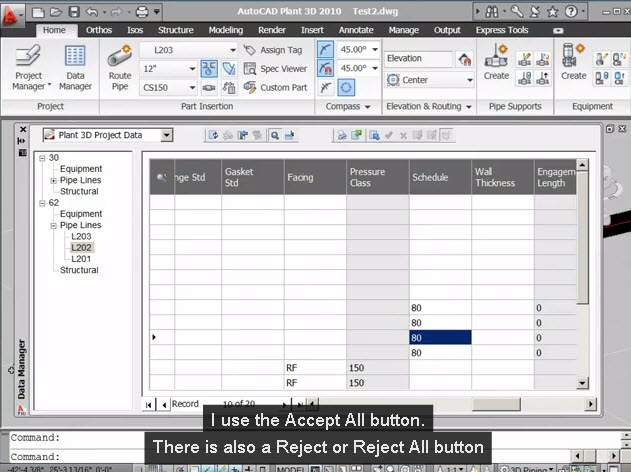Viewport: 631px width, 472px height.
Task: Open the Spec Viewer
Action: [275, 69]
